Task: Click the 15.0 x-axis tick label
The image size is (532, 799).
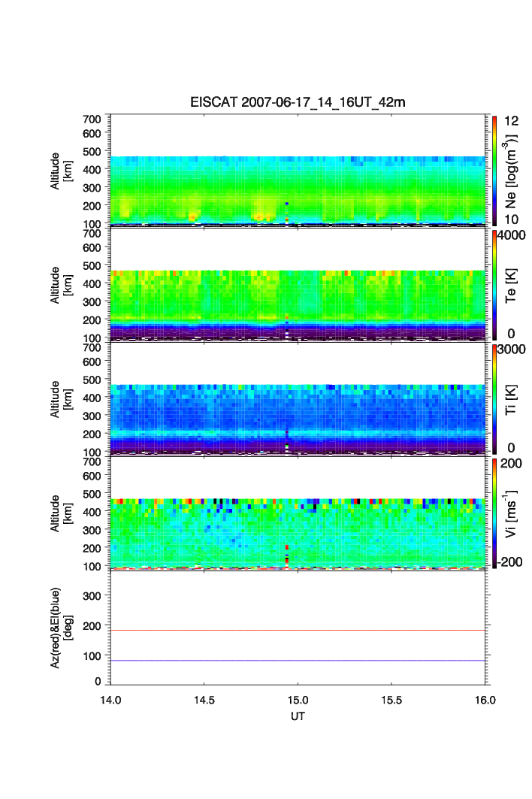Action: (299, 699)
